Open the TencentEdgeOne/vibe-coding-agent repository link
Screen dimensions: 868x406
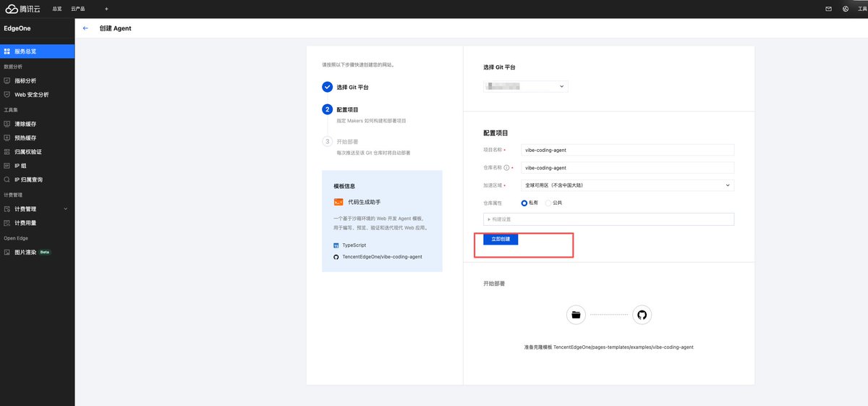tap(382, 257)
